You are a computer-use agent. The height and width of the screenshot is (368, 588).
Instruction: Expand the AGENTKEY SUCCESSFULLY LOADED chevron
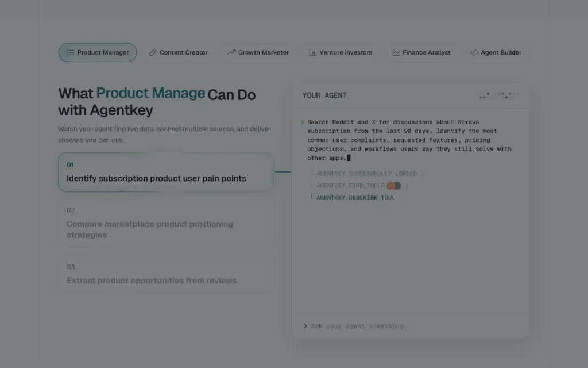point(422,174)
